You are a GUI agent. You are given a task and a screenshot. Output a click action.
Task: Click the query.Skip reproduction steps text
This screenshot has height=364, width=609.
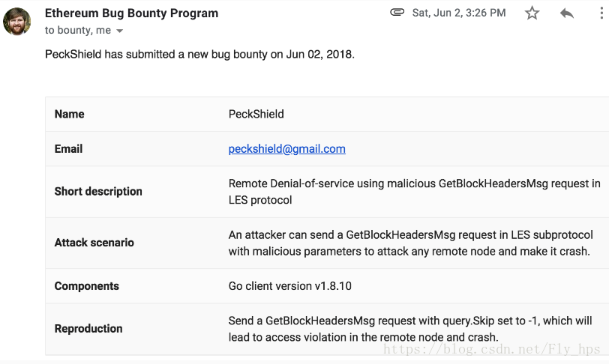tap(410, 329)
